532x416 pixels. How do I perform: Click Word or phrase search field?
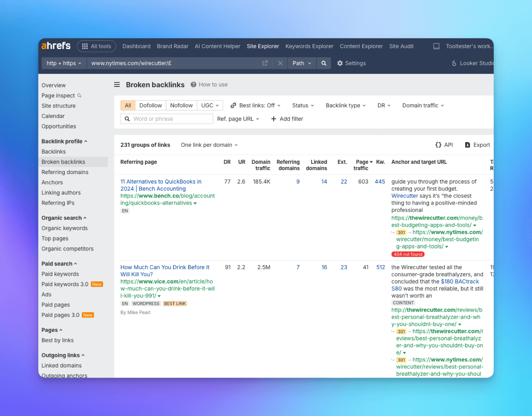pos(167,119)
